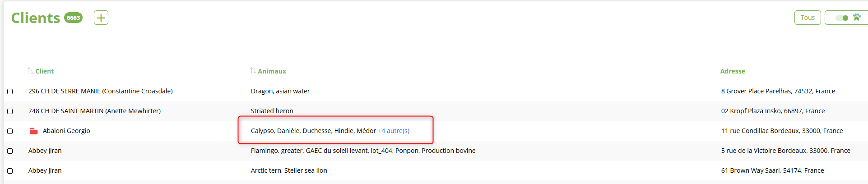This screenshot has height=184, width=868.
Task: Click the Striated heron animal entry
Action: 272,111
